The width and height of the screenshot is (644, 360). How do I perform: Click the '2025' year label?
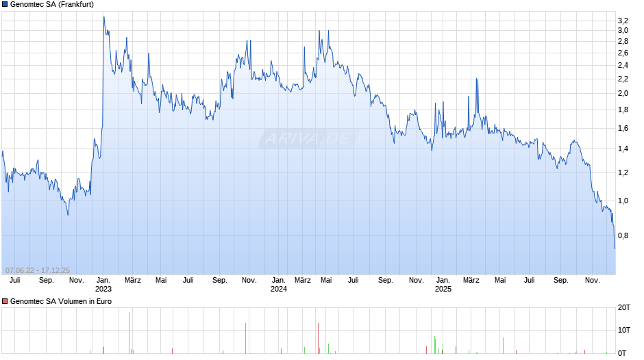443,289
